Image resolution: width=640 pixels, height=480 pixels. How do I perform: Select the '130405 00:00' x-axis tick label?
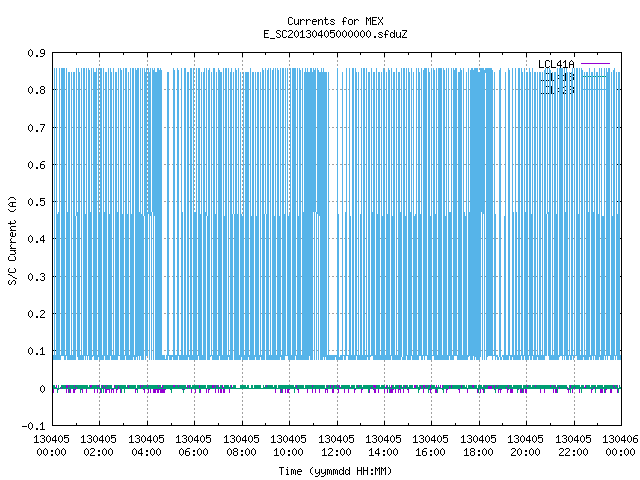click(51, 446)
